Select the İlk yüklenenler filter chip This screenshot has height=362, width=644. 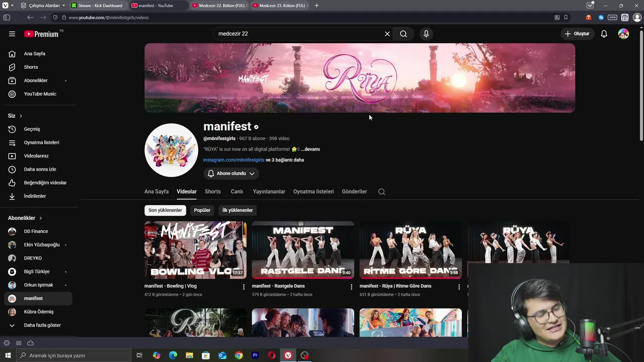[x=237, y=210]
